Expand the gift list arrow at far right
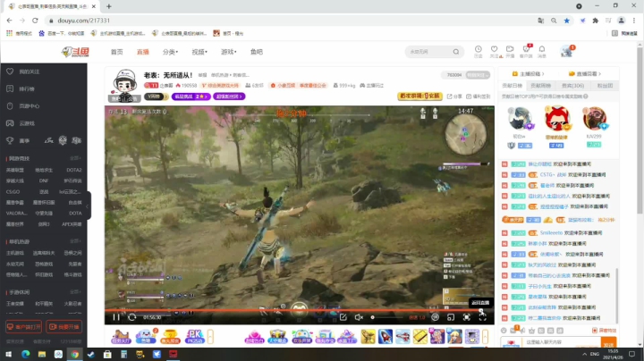 pyautogui.click(x=485, y=337)
